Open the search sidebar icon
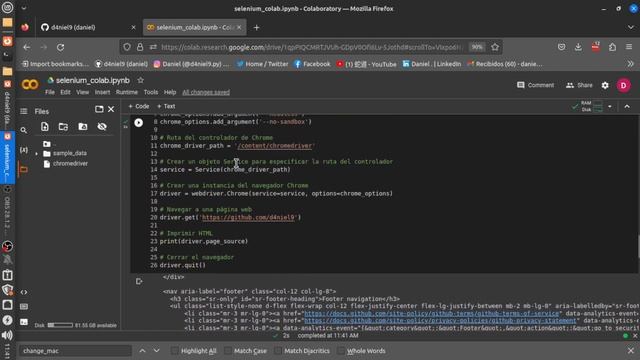 24,130
